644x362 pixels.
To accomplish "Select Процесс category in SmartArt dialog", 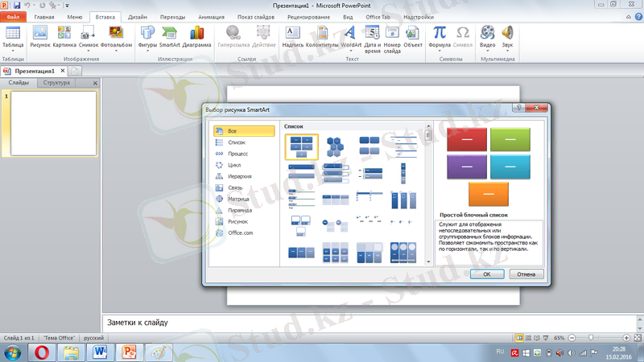I will pyautogui.click(x=244, y=154).
